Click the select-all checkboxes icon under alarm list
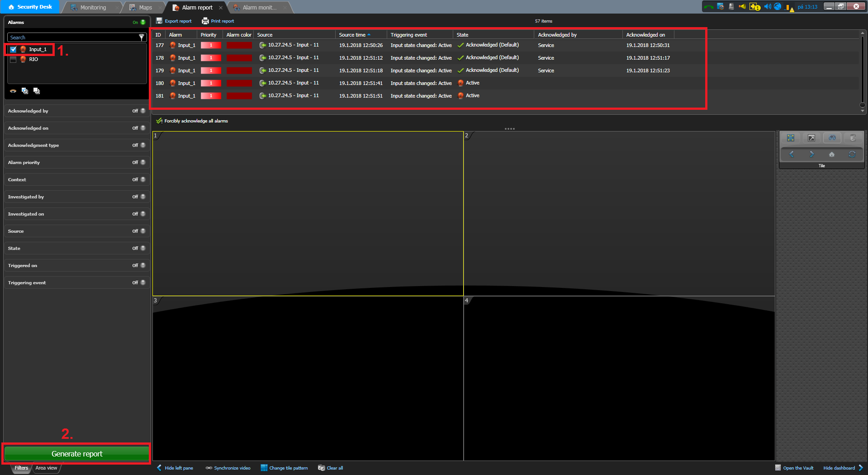868x475 pixels. pos(25,91)
